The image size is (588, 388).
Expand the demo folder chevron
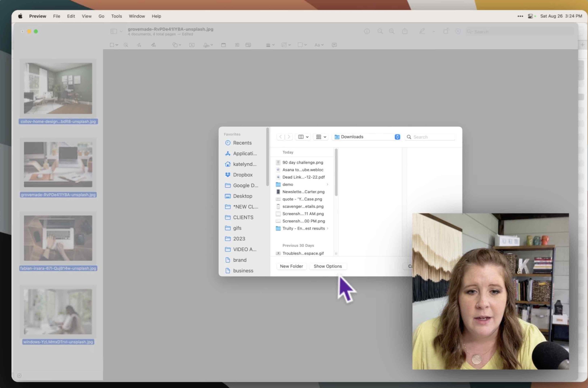[x=327, y=184]
